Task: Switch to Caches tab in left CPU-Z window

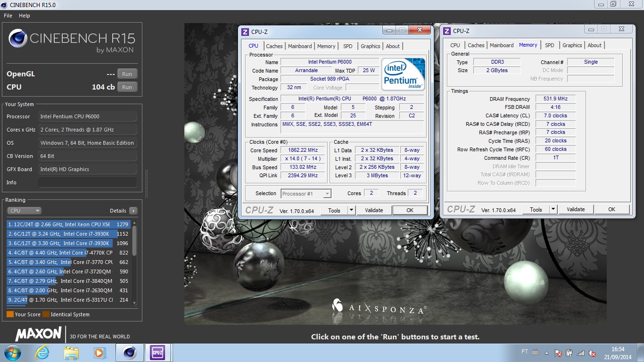Action: coord(274,46)
